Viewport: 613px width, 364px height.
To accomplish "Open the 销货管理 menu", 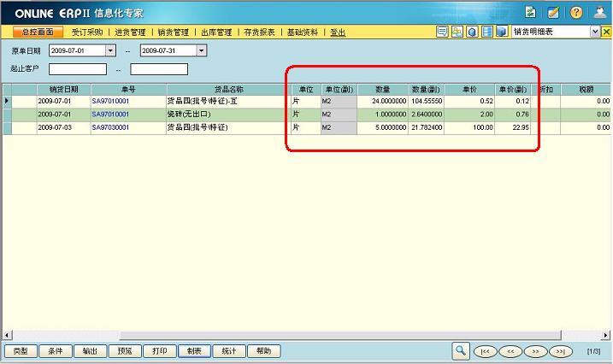I will click(174, 32).
